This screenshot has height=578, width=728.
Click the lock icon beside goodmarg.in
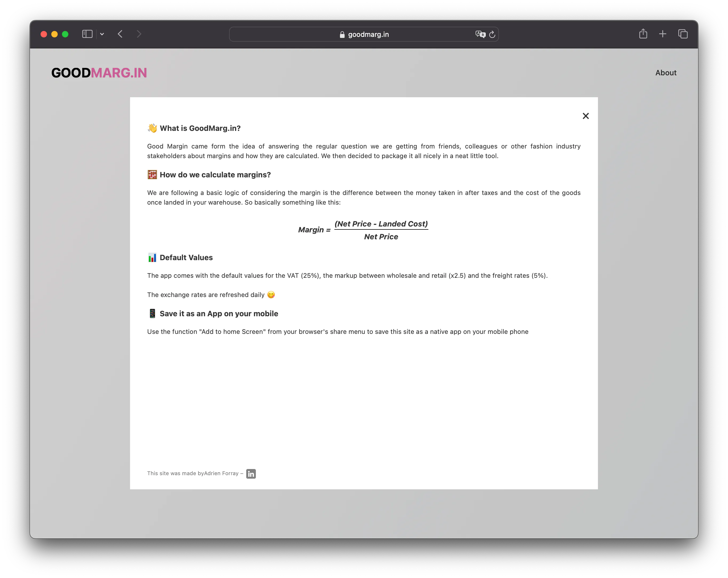[342, 34]
